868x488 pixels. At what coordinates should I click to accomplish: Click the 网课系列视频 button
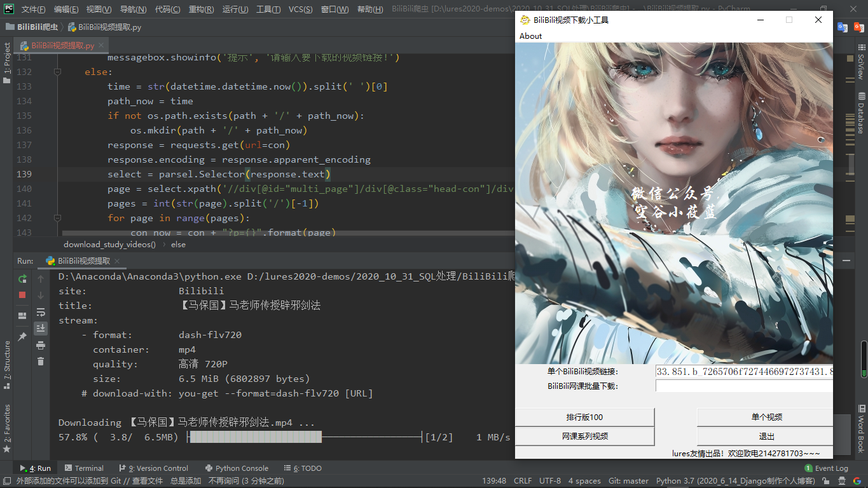(585, 436)
